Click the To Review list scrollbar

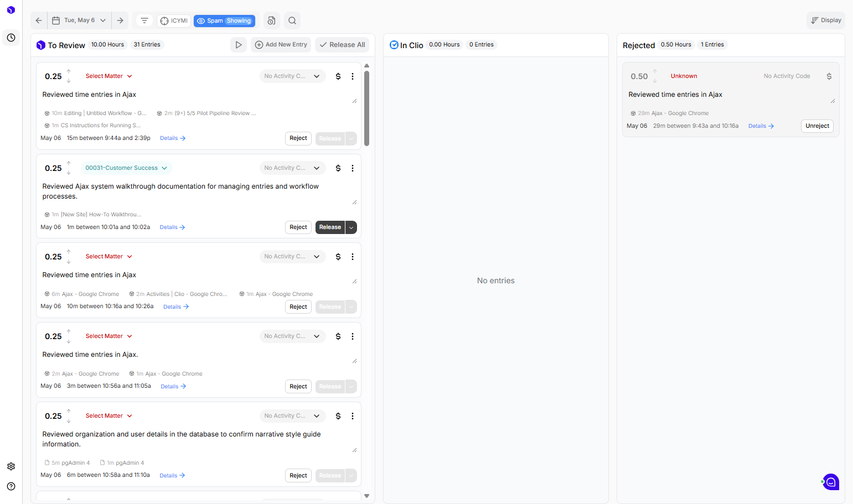tap(366, 108)
